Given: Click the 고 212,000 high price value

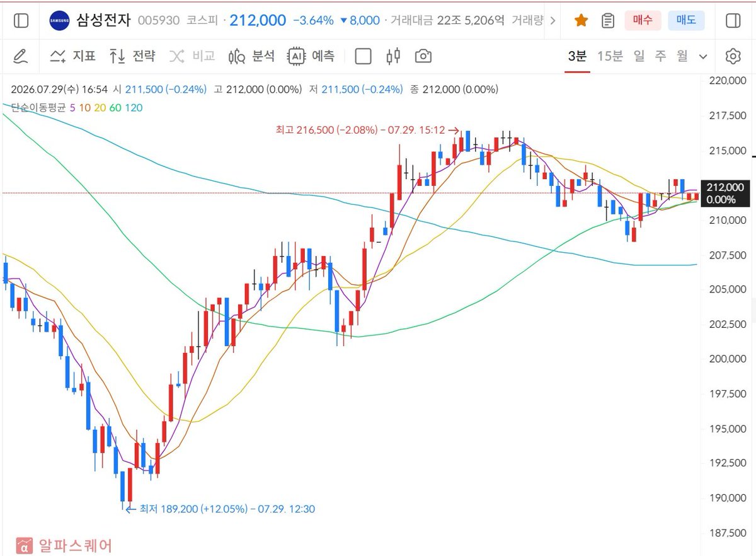Looking at the screenshot, I should (258, 90).
